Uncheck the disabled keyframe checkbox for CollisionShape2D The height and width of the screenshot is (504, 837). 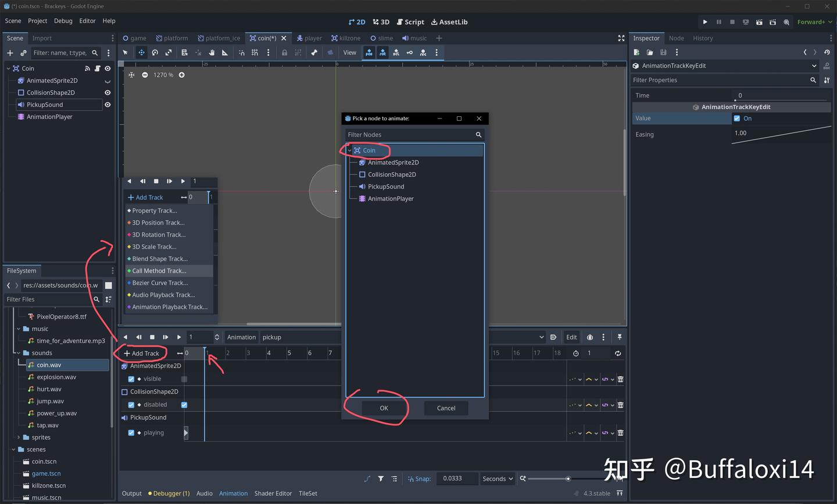click(x=184, y=405)
